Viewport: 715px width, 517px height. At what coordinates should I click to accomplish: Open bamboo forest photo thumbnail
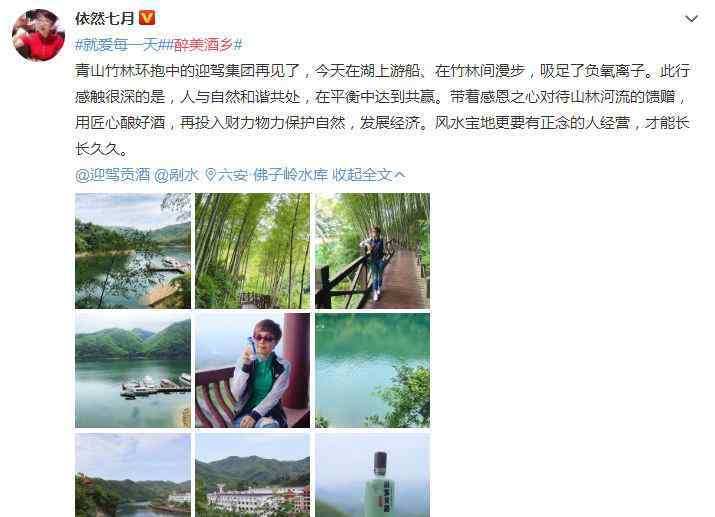(x=253, y=251)
